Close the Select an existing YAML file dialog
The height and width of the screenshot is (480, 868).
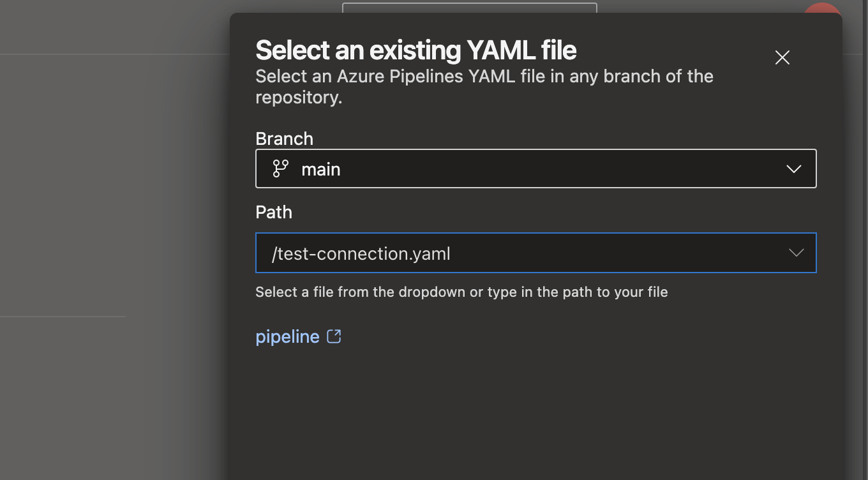click(x=782, y=57)
